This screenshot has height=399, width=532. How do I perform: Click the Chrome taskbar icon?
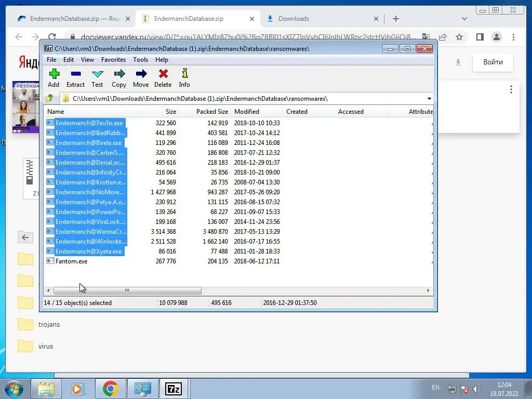pos(110,389)
